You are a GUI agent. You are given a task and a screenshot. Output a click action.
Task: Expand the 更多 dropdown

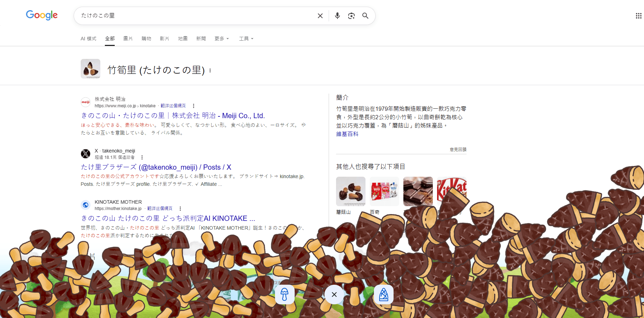tap(221, 39)
